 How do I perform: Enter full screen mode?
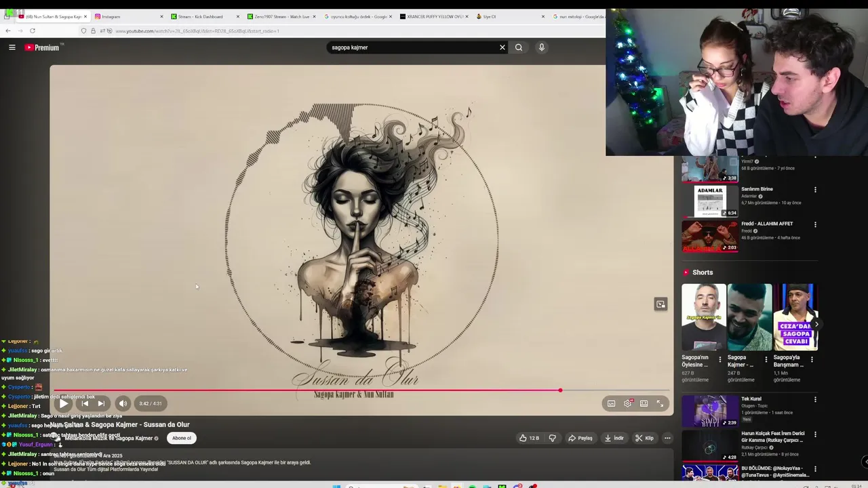tap(660, 403)
